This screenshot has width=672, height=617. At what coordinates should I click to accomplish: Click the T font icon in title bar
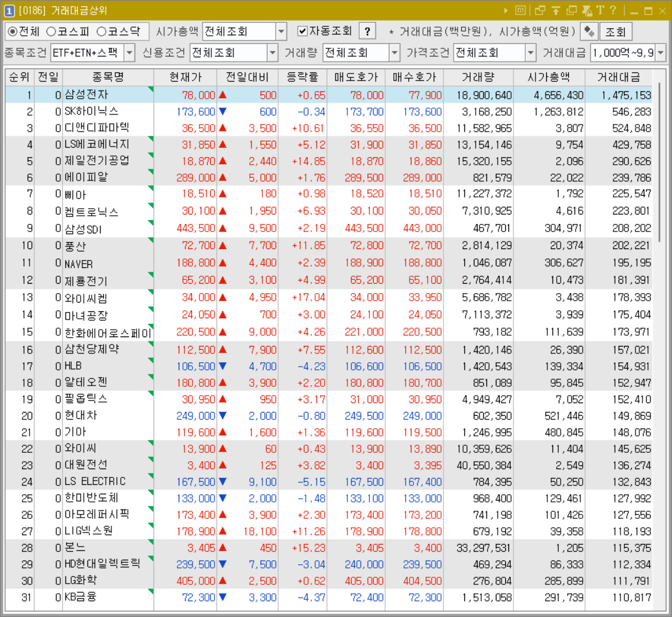[600, 11]
